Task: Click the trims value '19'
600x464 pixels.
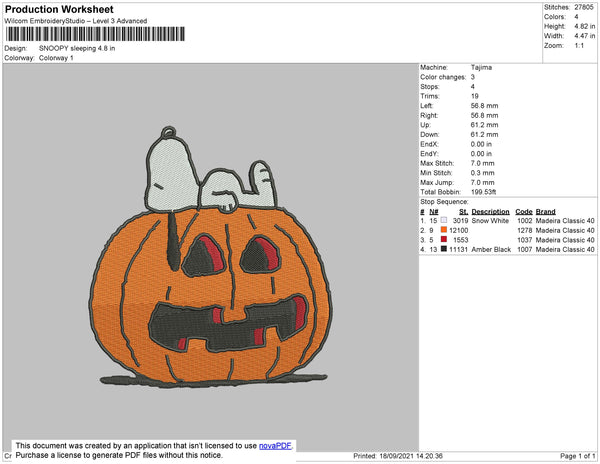Action: coord(474,96)
